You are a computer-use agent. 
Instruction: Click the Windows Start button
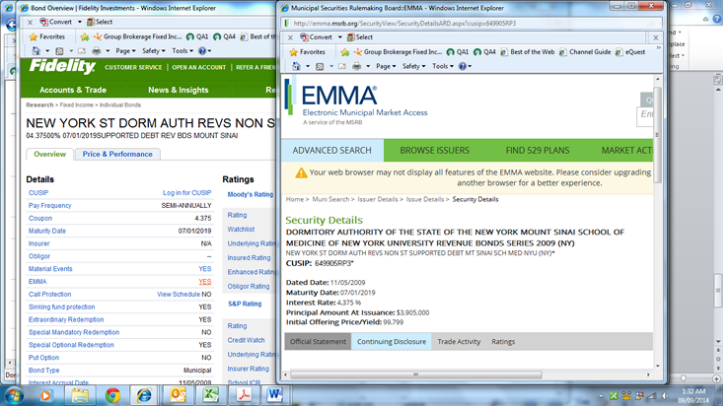pyautogui.click(x=15, y=394)
